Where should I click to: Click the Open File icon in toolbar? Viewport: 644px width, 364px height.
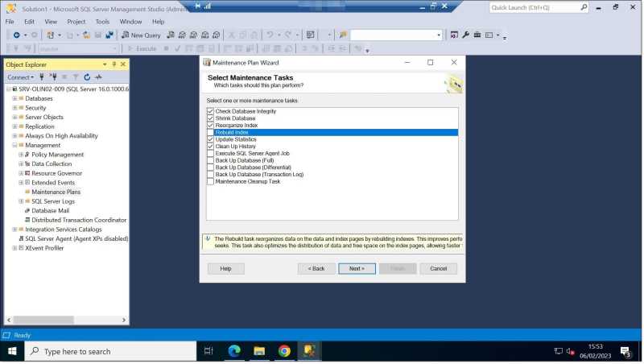(x=86, y=35)
